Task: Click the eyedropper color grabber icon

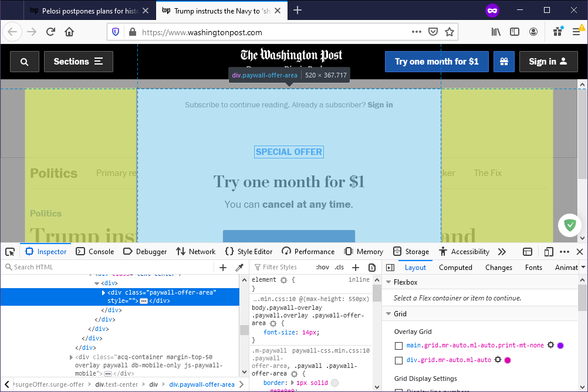Action: click(239, 268)
